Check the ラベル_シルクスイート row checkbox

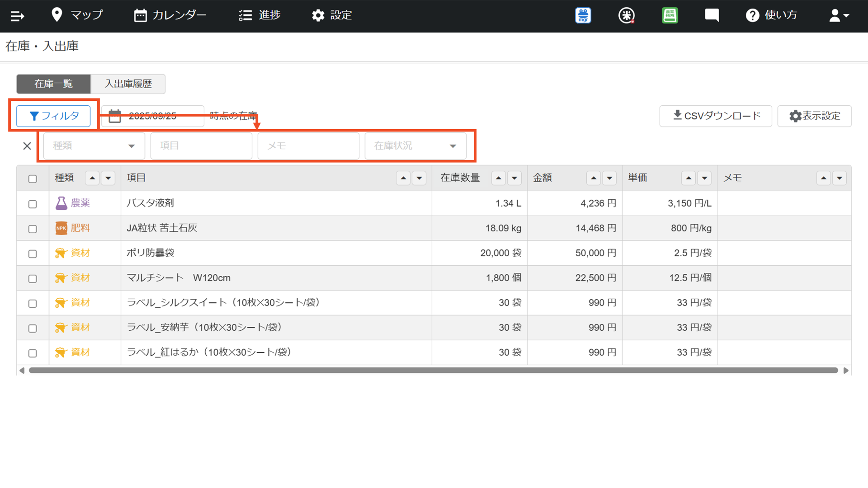33,304
